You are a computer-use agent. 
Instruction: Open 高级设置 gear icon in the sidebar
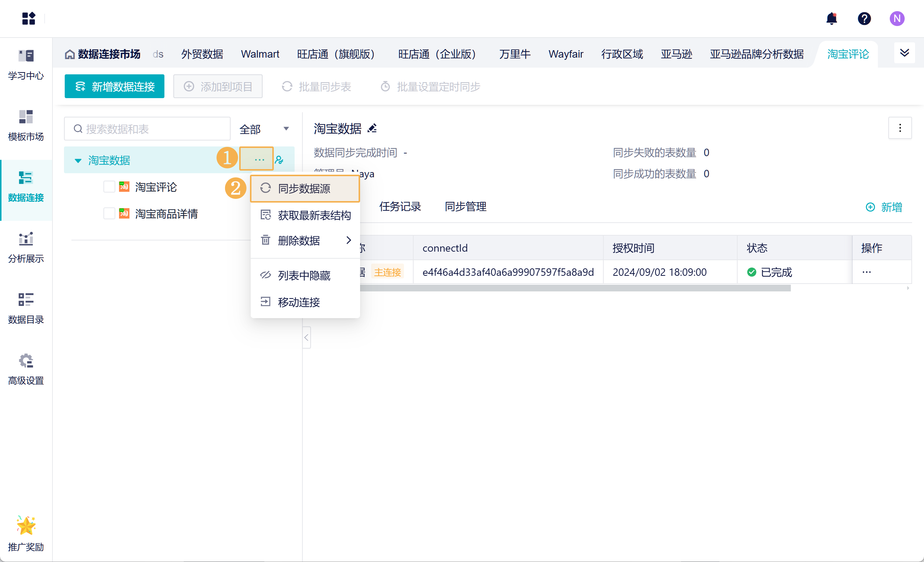[26, 369]
